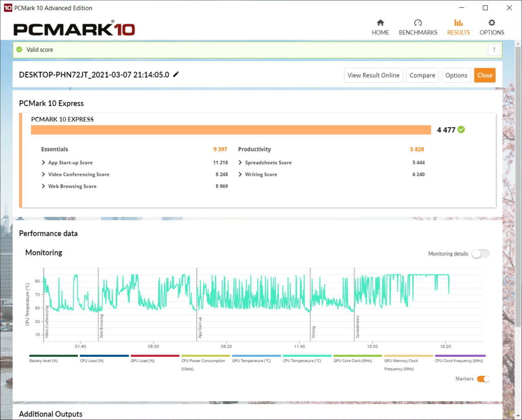Expand Web Browsing Score details
Screen dimensions: 522x420
[43, 186]
